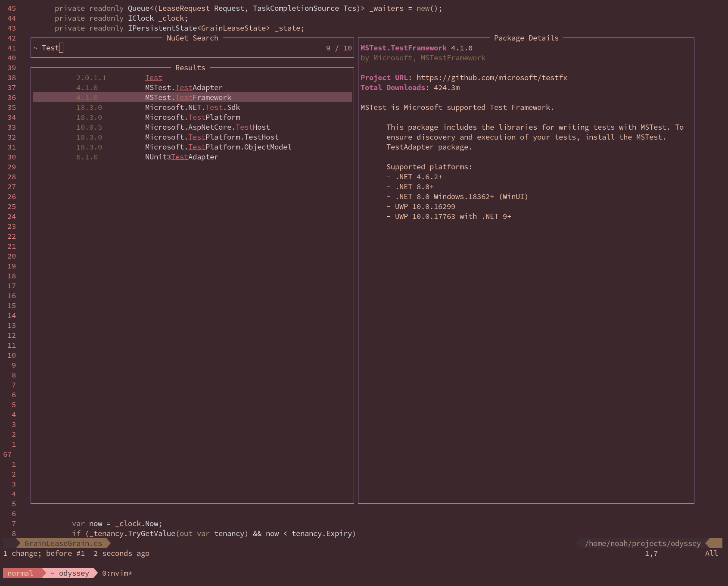This screenshot has height=586, width=728.
Task: Click the NuGet Search input field
Action: click(192, 48)
